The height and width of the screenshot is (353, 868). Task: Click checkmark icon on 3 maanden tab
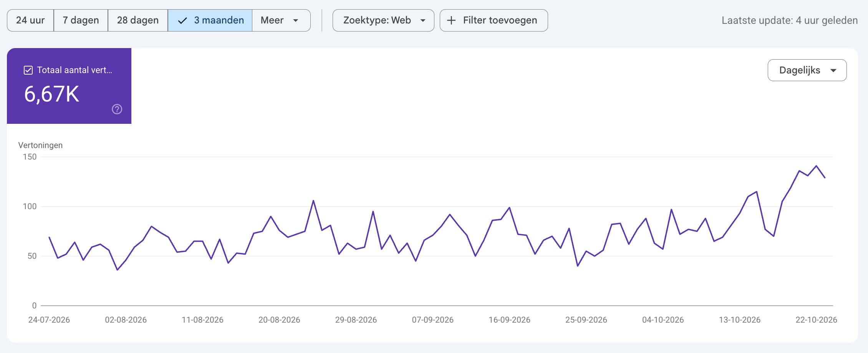pyautogui.click(x=182, y=20)
